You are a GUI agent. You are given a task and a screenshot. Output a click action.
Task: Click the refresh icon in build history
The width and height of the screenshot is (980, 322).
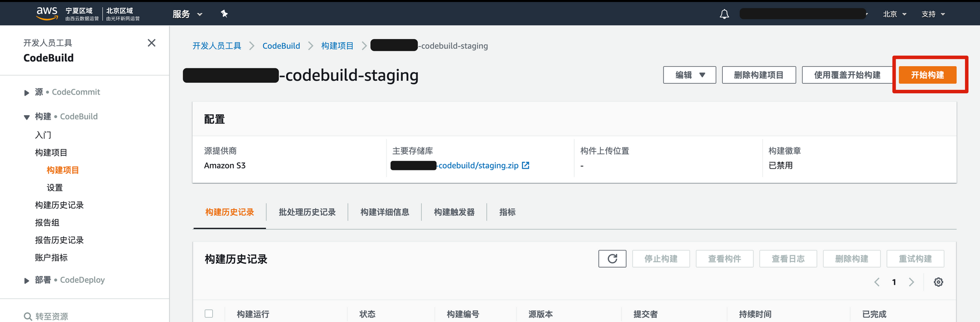click(x=612, y=259)
